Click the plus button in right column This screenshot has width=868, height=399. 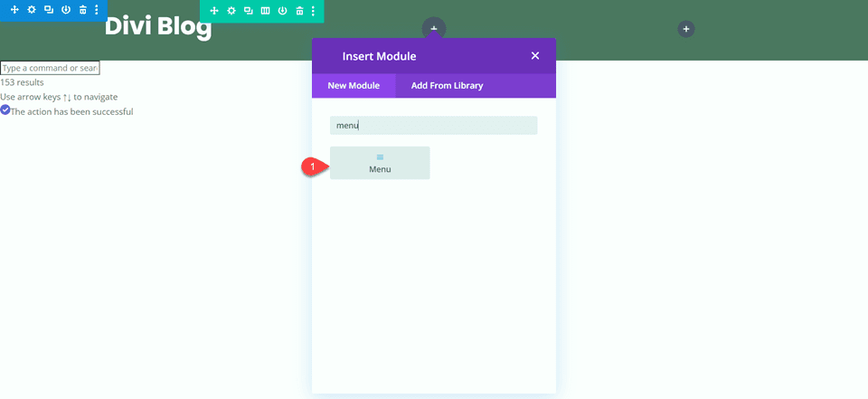coord(686,29)
